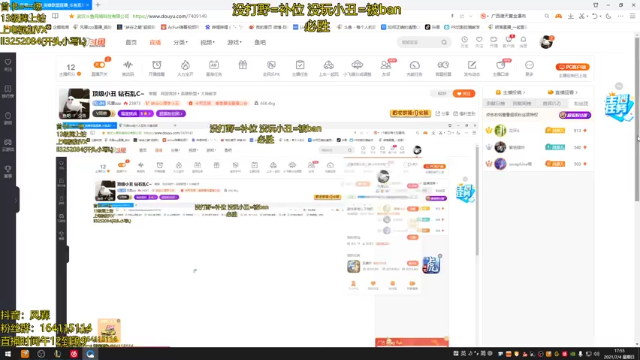Open notifications bell icon
Viewport: 640px width, 360px height.
523,42
